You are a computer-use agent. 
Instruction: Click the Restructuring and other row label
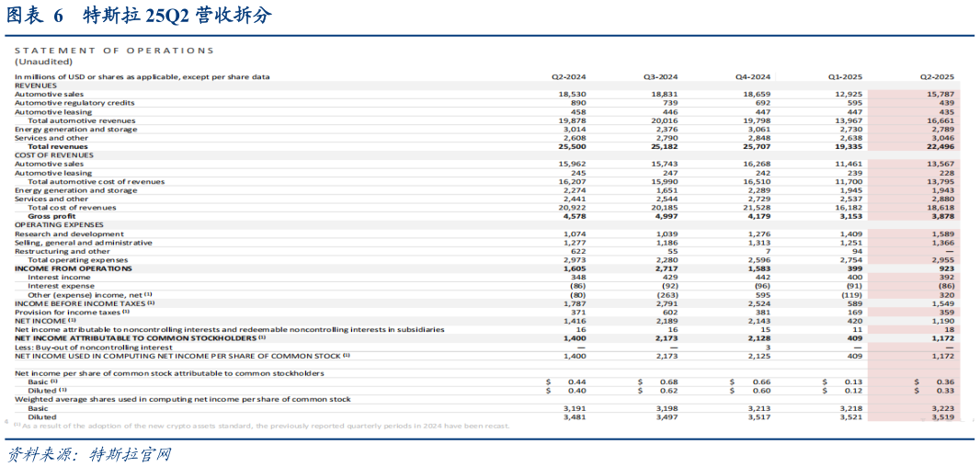62,251
